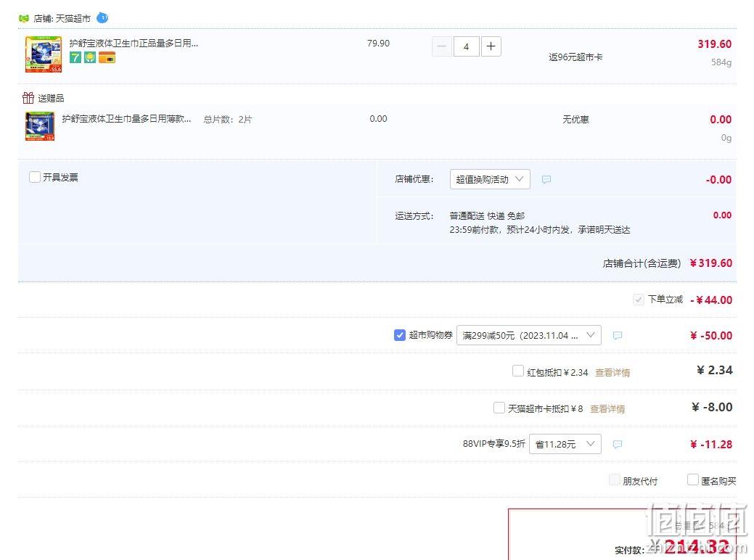Expand the 省11.28元 88VIP discount dropdown

point(565,444)
